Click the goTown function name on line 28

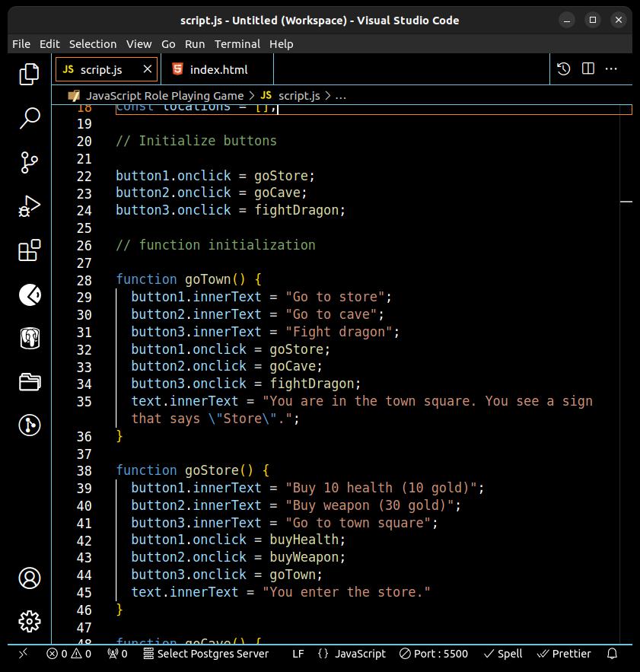pos(208,279)
